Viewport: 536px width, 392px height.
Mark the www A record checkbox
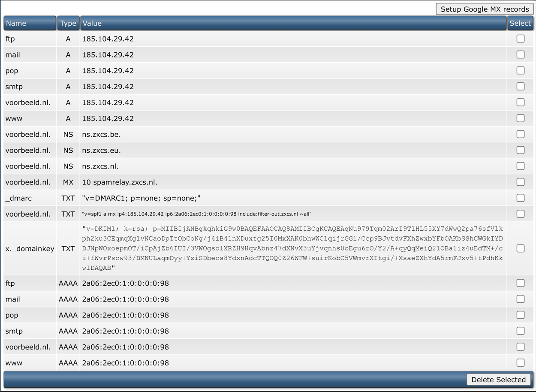click(x=520, y=118)
